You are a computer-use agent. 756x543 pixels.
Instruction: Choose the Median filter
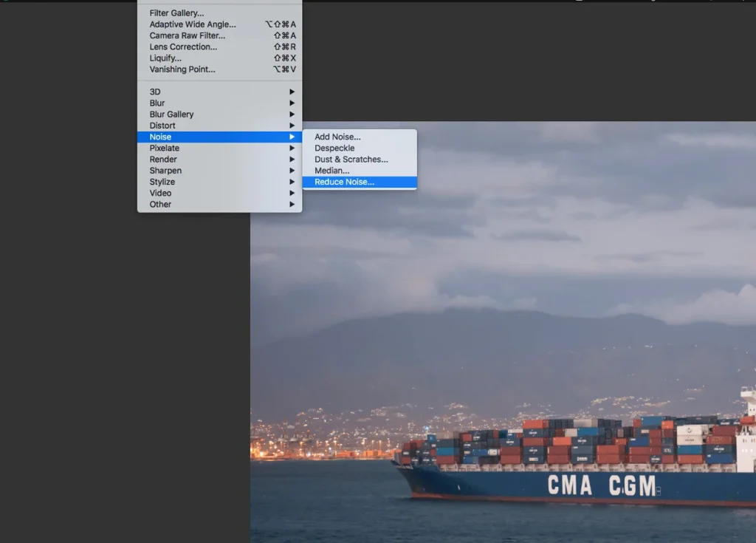pyautogui.click(x=360, y=171)
